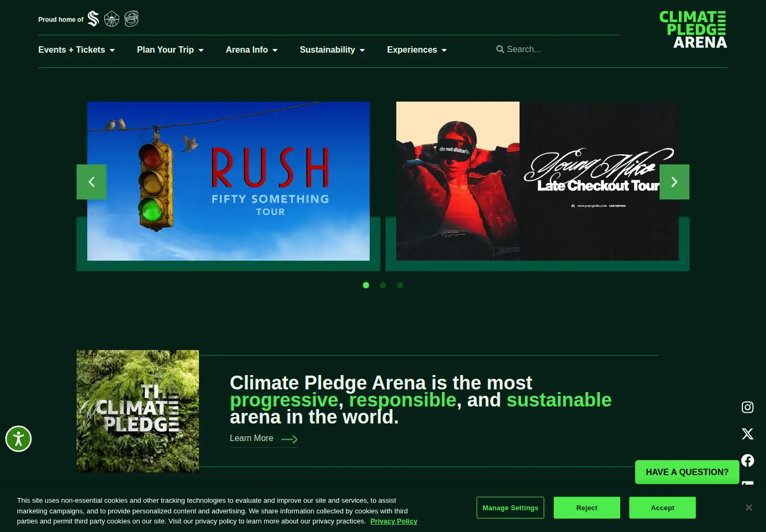Screen dimensions: 766x532
Task: Expand the Sustainability menu
Action: pyautogui.click(x=332, y=50)
